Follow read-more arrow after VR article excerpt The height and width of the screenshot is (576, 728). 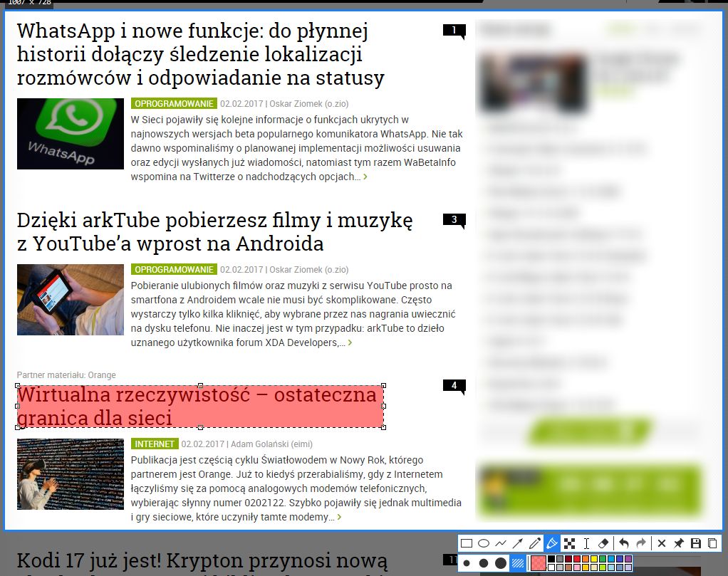pyautogui.click(x=339, y=517)
